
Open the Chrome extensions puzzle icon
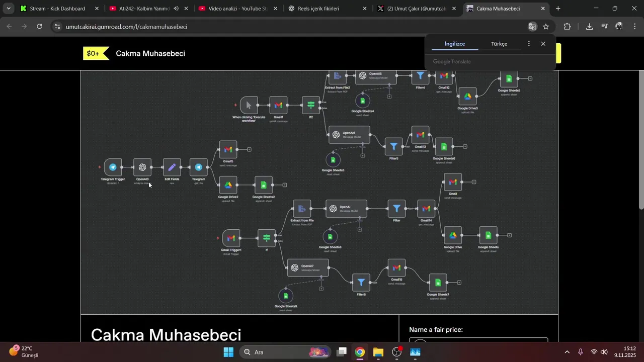click(568, 27)
